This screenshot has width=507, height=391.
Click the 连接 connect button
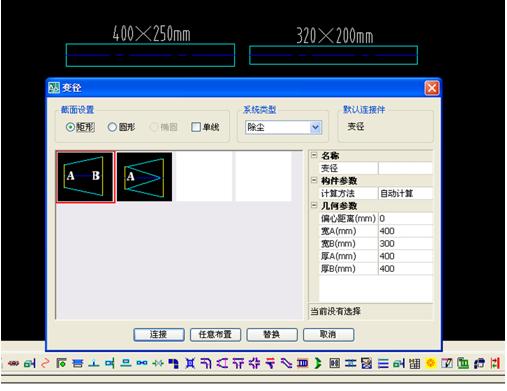click(159, 334)
